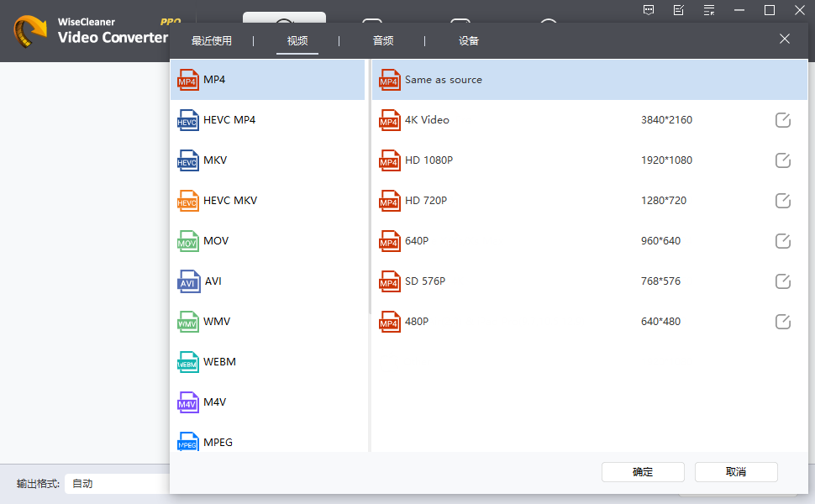815x504 pixels.
Task: Click the 1920*1080 resolution value
Action: (x=666, y=160)
